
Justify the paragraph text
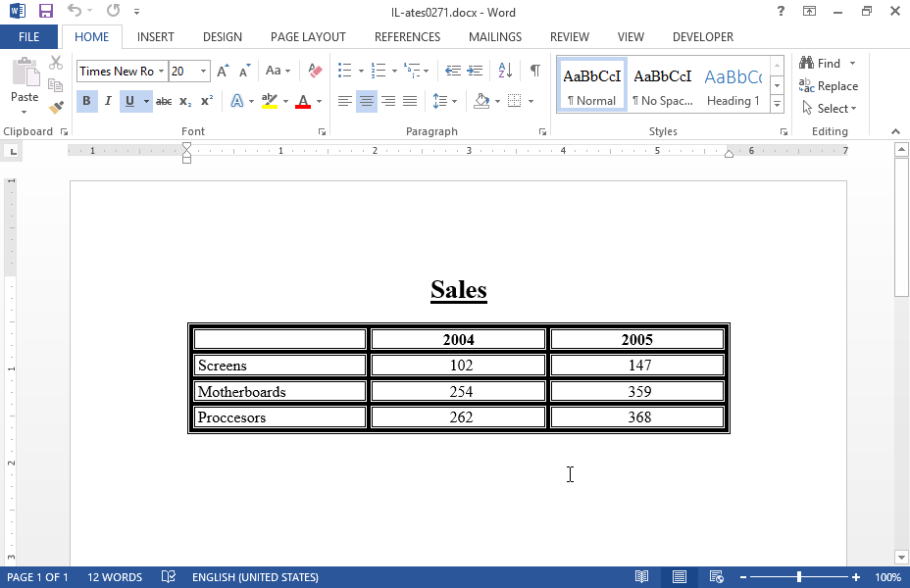pyautogui.click(x=410, y=102)
